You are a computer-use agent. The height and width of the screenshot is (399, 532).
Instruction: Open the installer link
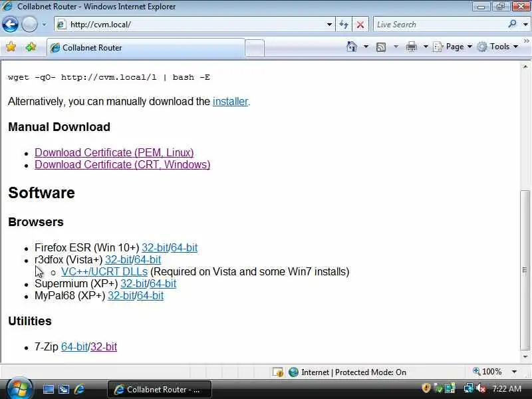(x=230, y=101)
